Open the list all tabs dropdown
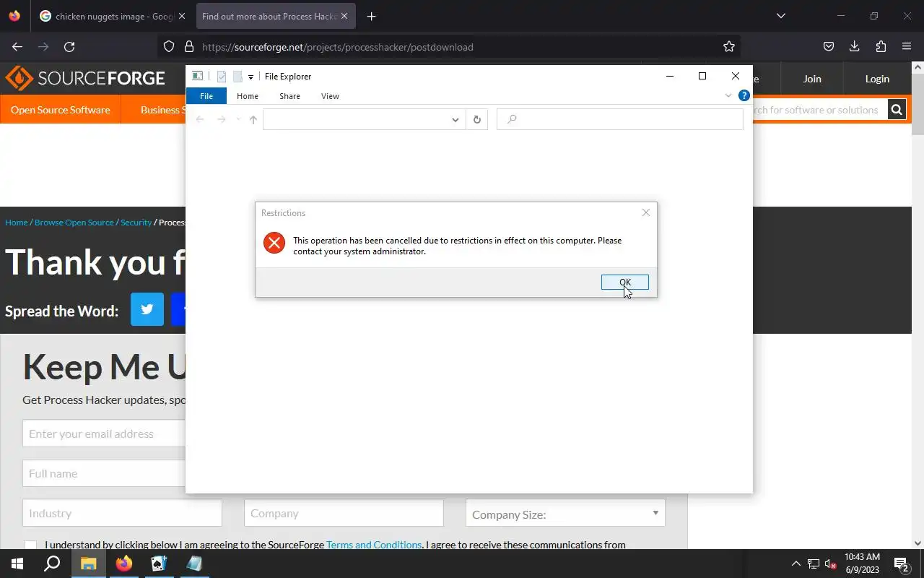This screenshot has height=578, width=924. click(x=780, y=16)
